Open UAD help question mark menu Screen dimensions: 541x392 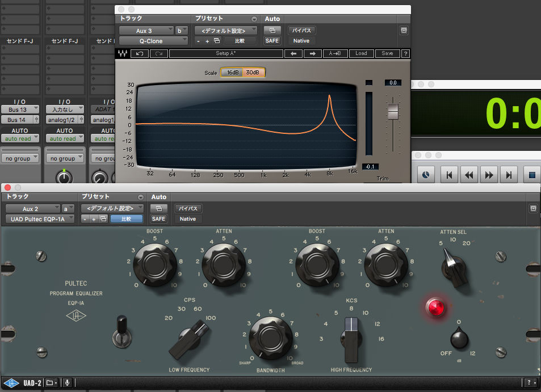pos(531,383)
